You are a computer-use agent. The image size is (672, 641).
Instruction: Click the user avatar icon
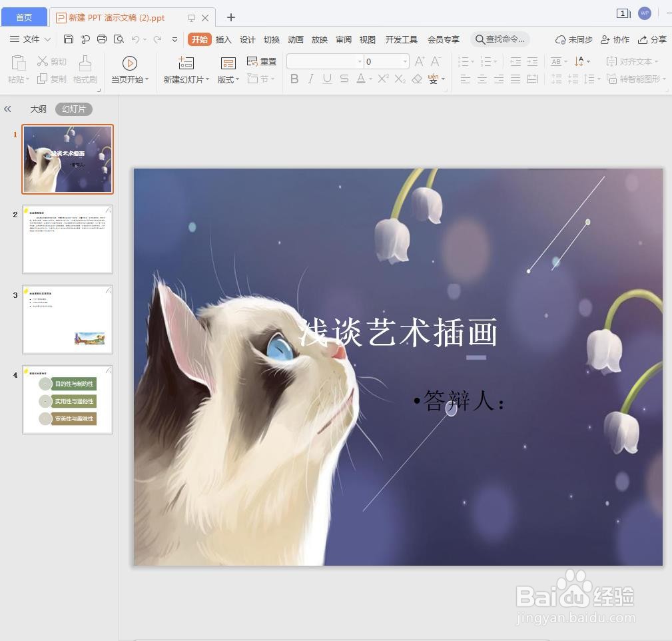click(645, 13)
